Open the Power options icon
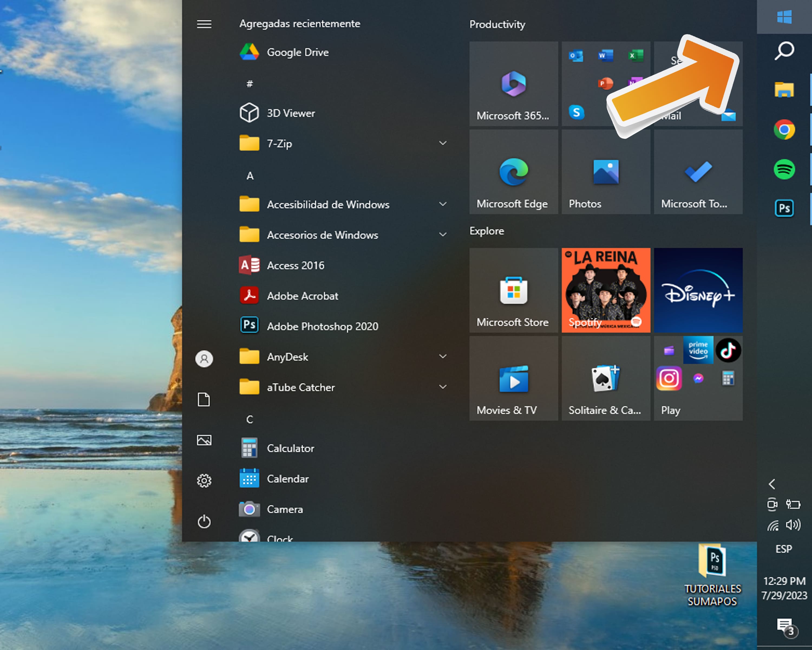Image resolution: width=812 pixels, height=650 pixels. click(204, 521)
